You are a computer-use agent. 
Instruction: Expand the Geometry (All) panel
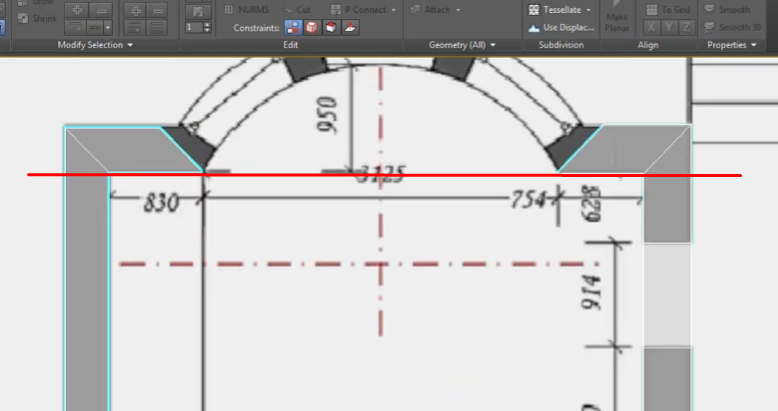(x=462, y=45)
